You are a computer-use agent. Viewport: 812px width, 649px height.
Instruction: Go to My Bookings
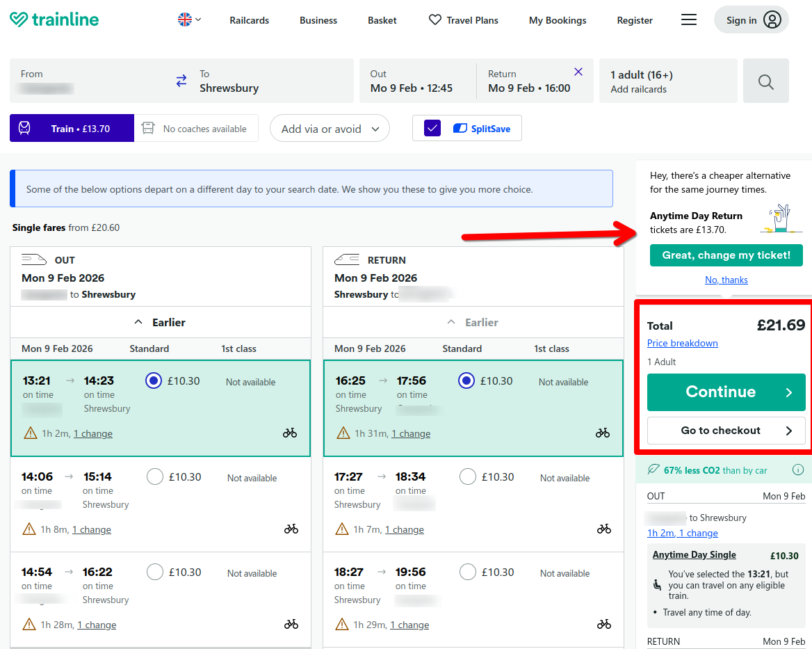point(558,20)
